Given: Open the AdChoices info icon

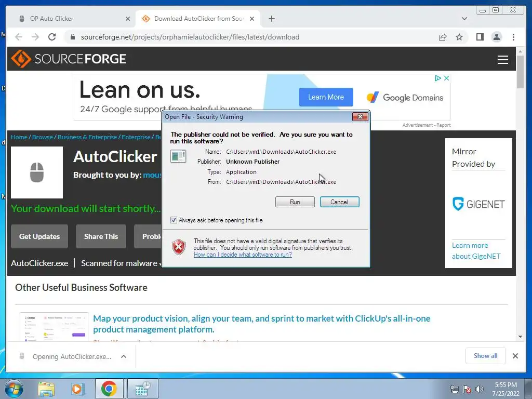Looking at the screenshot, I should [x=437, y=78].
